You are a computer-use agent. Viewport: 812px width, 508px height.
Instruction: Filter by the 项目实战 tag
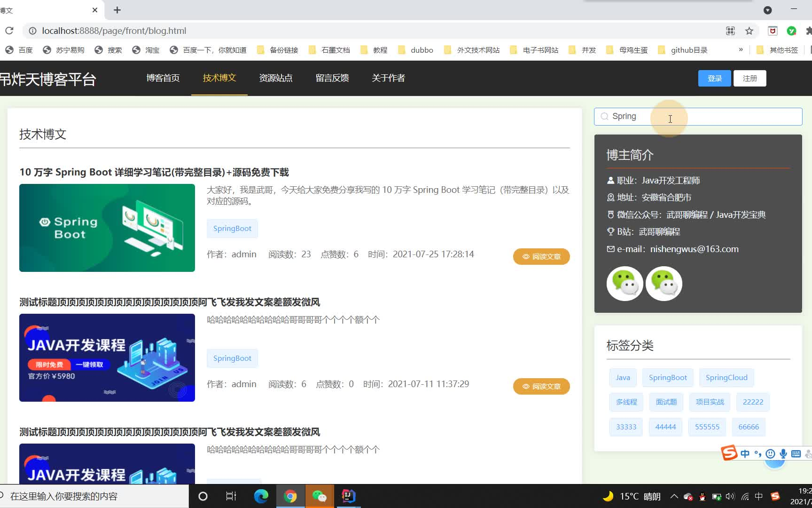(710, 402)
